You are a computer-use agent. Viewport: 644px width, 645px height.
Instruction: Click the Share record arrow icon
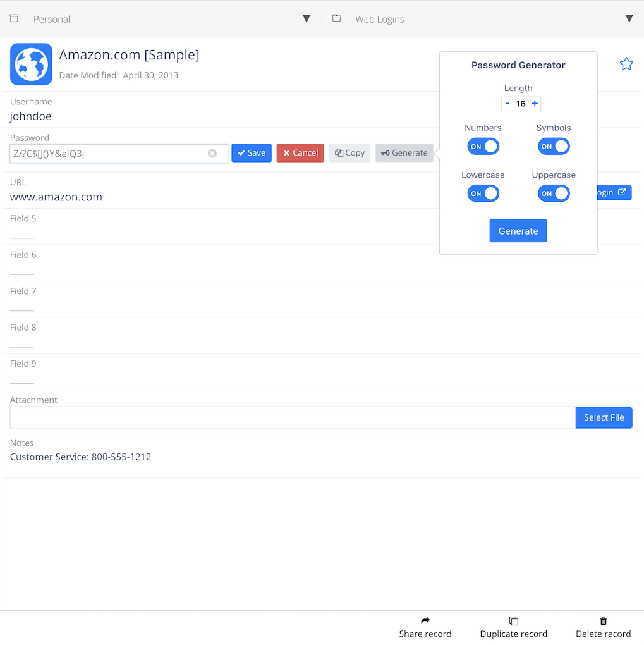click(x=425, y=621)
